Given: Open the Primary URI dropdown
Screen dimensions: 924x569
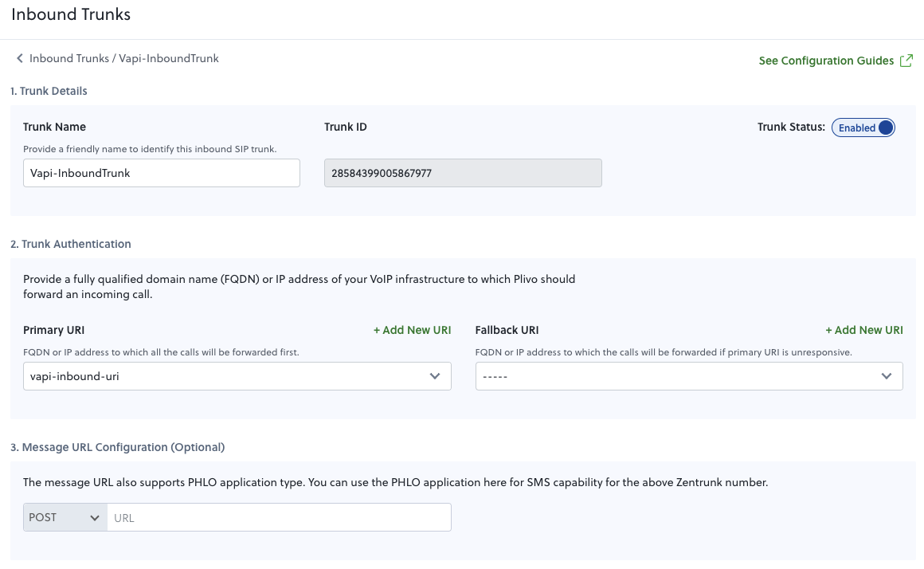Looking at the screenshot, I should [237, 375].
